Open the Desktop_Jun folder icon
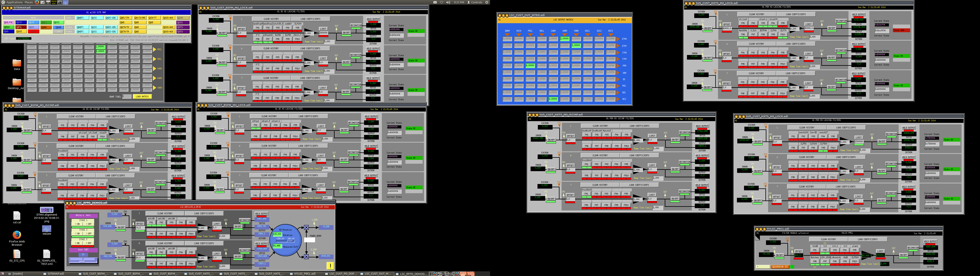The height and width of the screenshot is (276, 980). (16, 83)
